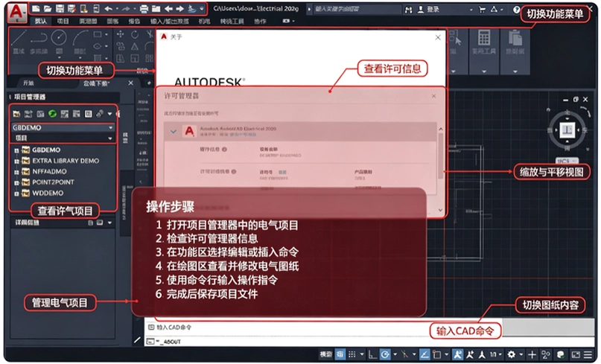Viewport: 601px width, 364px height.
Task: Click the Open file folder icon
Action: (x=48, y=8)
